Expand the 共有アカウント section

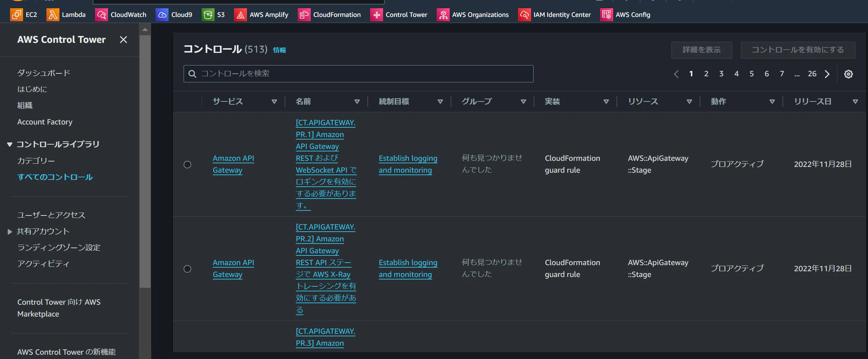coord(10,232)
